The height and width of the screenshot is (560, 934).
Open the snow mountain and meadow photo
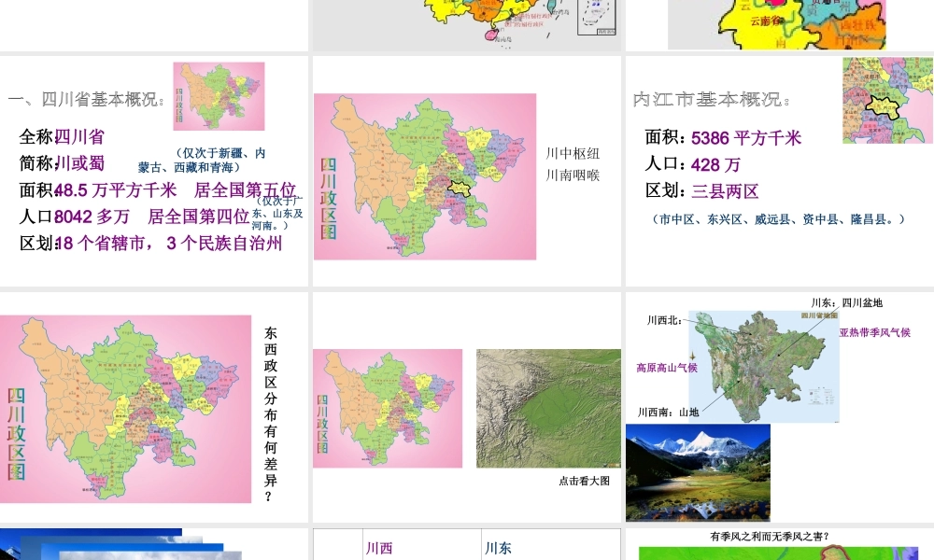(x=698, y=472)
